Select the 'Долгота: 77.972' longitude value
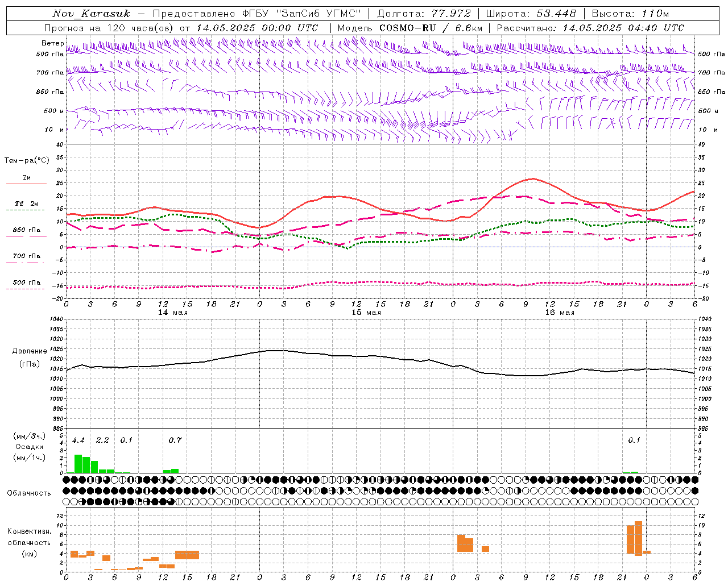This screenshot has width=728, height=582. pos(424,14)
